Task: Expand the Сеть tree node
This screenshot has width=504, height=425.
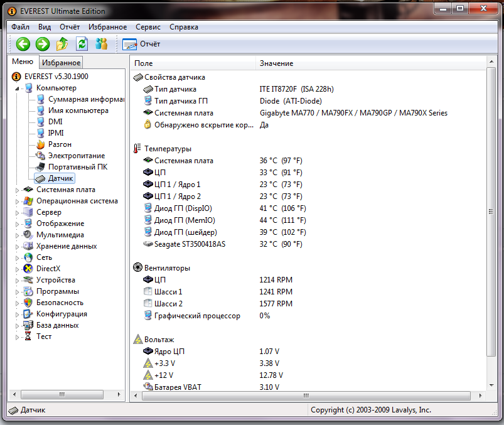Action: point(17,258)
